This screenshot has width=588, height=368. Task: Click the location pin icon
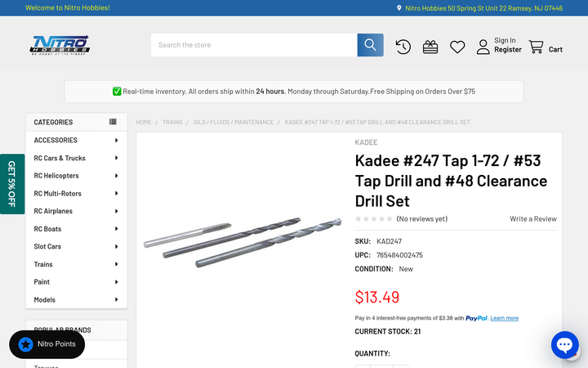pos(399,8)
